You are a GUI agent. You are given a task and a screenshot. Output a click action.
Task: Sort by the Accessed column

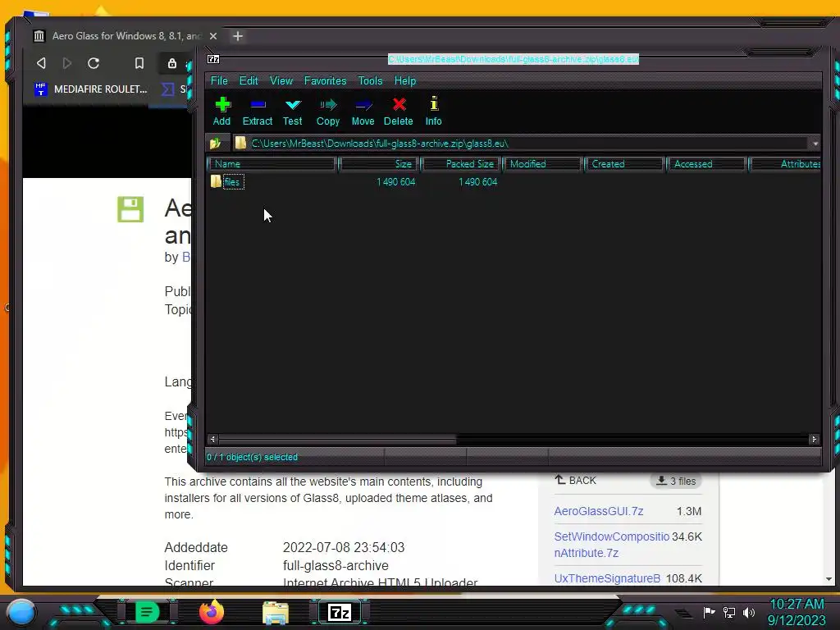(x=707, y=164)
